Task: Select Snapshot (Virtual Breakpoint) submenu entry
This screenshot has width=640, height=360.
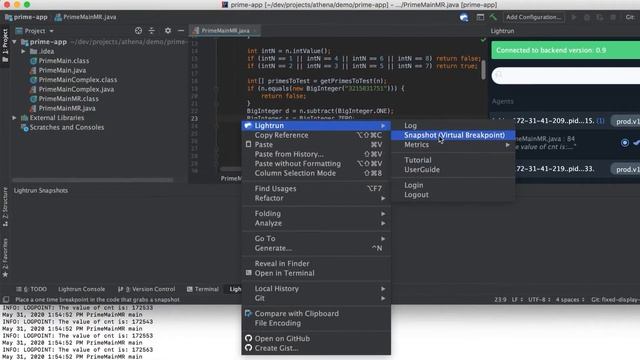Action: pyautogui.click(x=453, y=135)
